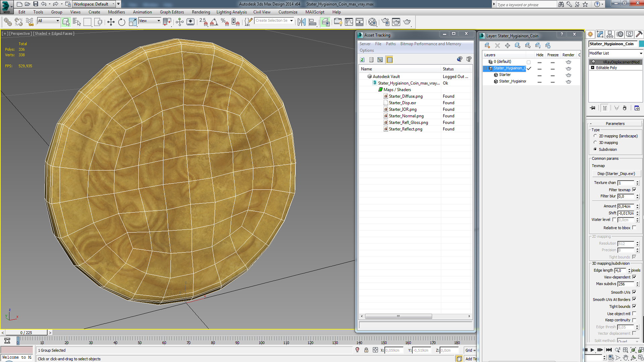Click the Perspective viewport label

click(x=20, y=34)
